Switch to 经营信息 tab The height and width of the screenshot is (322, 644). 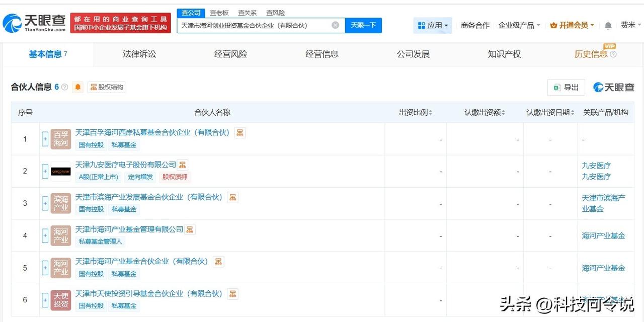pyautogui.click(x=322, y=54)
